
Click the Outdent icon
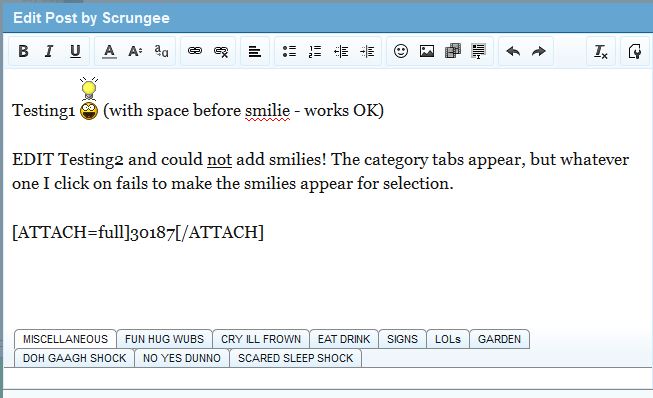click(x=341, y=51)
